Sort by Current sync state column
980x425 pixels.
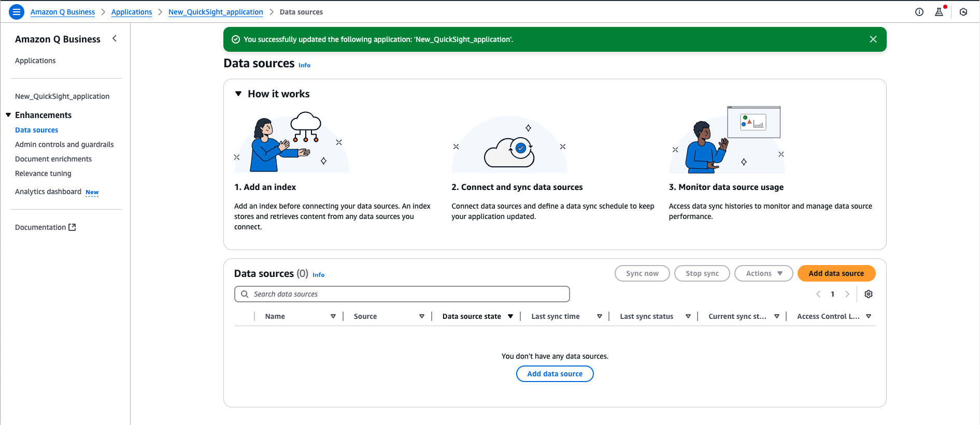pos(777,316)
